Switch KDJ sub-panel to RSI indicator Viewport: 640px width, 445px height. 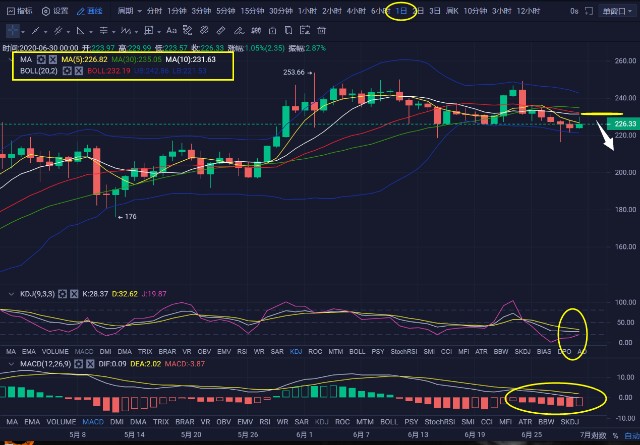(242, 352)
